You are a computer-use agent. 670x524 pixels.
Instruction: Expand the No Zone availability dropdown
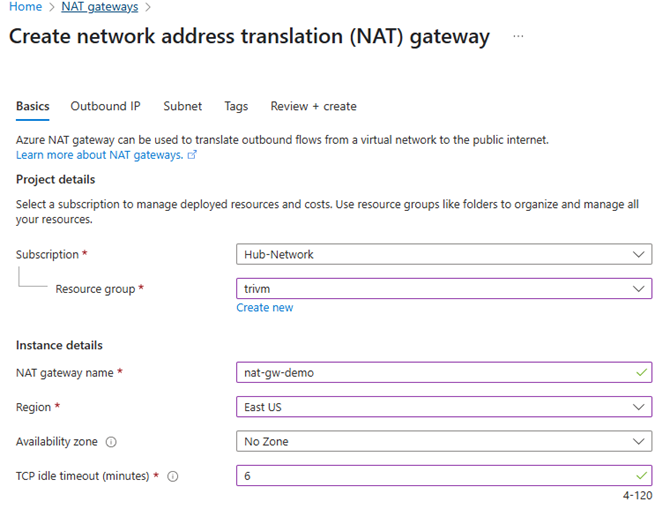click(x=444, y=442)
